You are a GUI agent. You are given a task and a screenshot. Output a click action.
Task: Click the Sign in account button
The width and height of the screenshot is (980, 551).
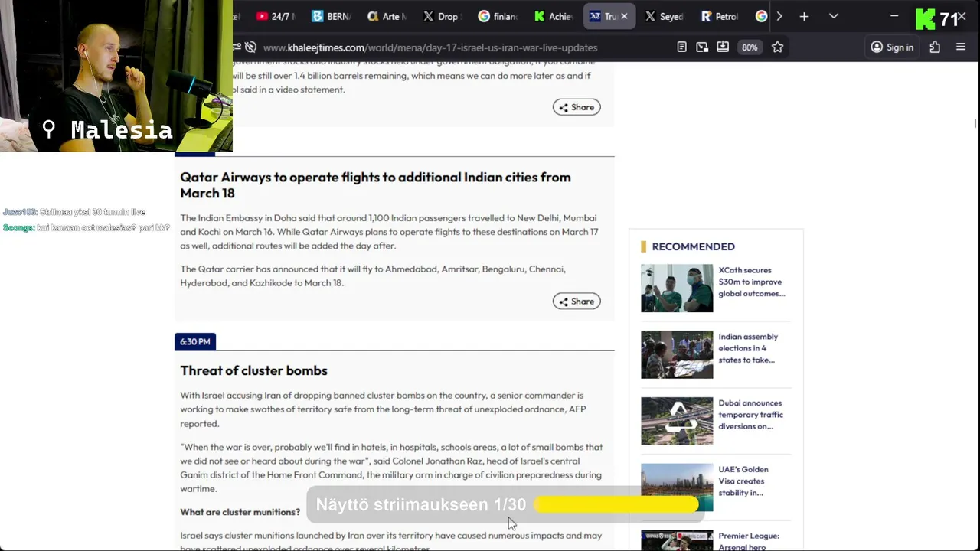[x=892, y=47]
